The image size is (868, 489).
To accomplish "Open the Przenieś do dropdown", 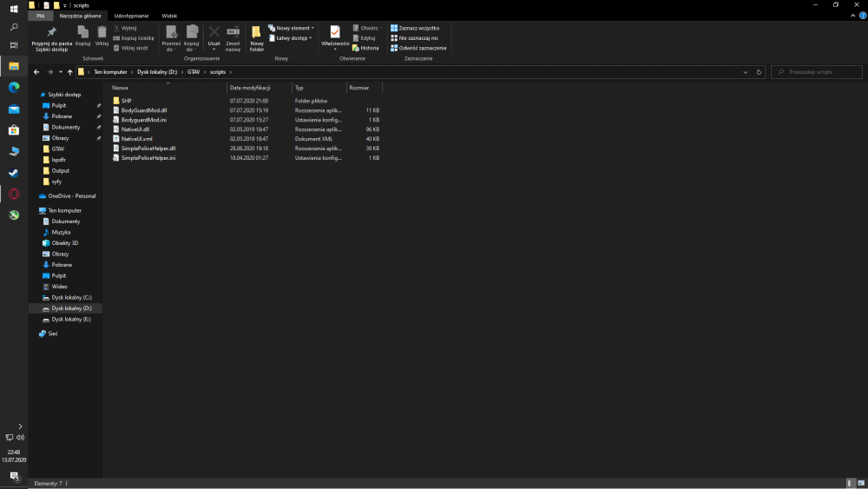I will pyautogui.click(x=171, y=38).
